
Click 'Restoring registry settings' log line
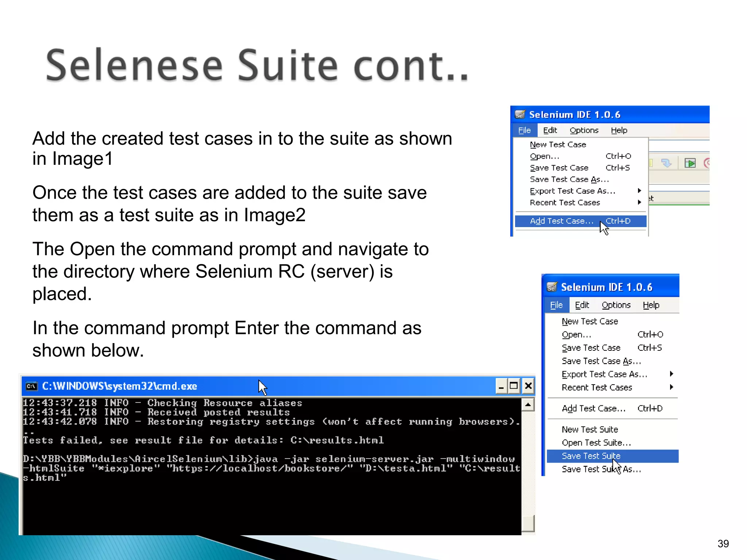click(x=271, y=421)
